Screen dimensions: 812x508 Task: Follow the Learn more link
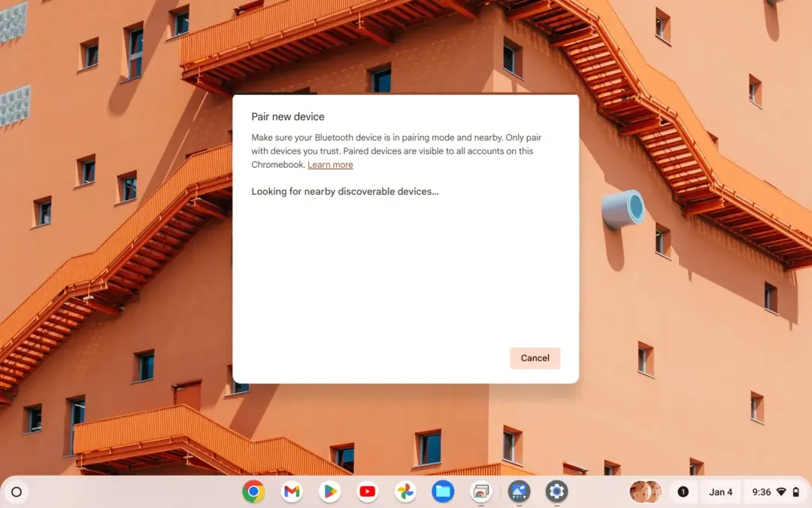[x=330, y=165]
